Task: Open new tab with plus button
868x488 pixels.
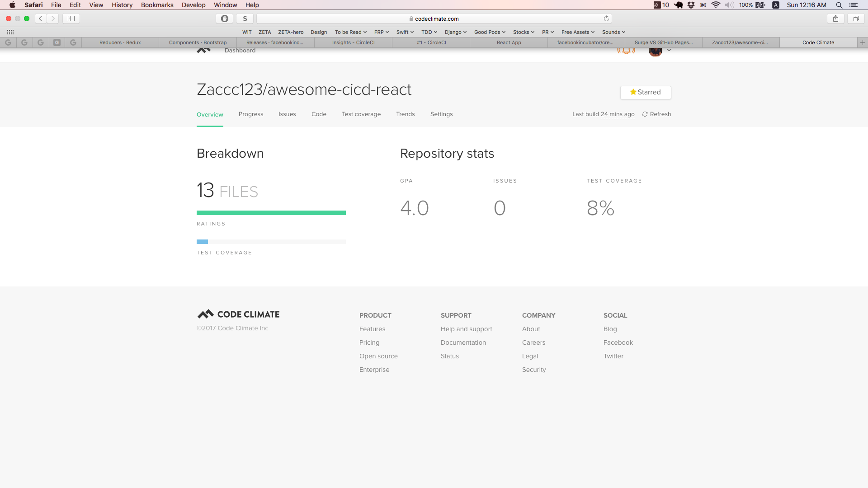Action: click(863, 42)
